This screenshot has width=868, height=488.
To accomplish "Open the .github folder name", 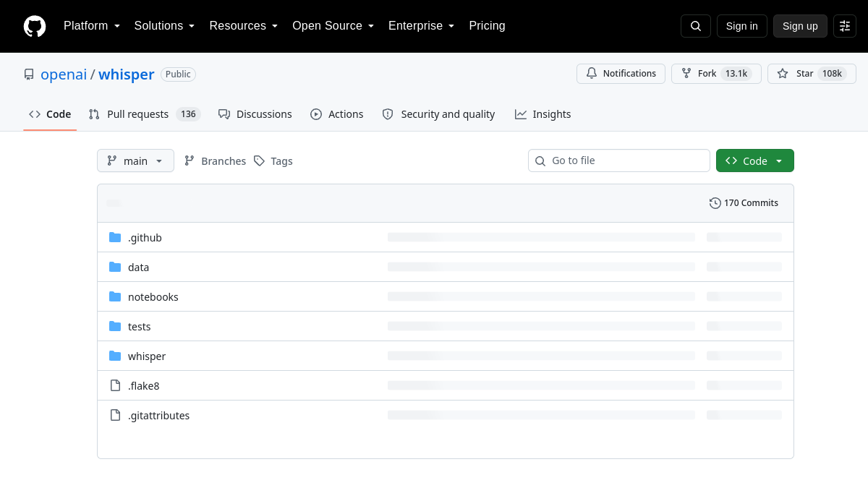I will [145, 238].
